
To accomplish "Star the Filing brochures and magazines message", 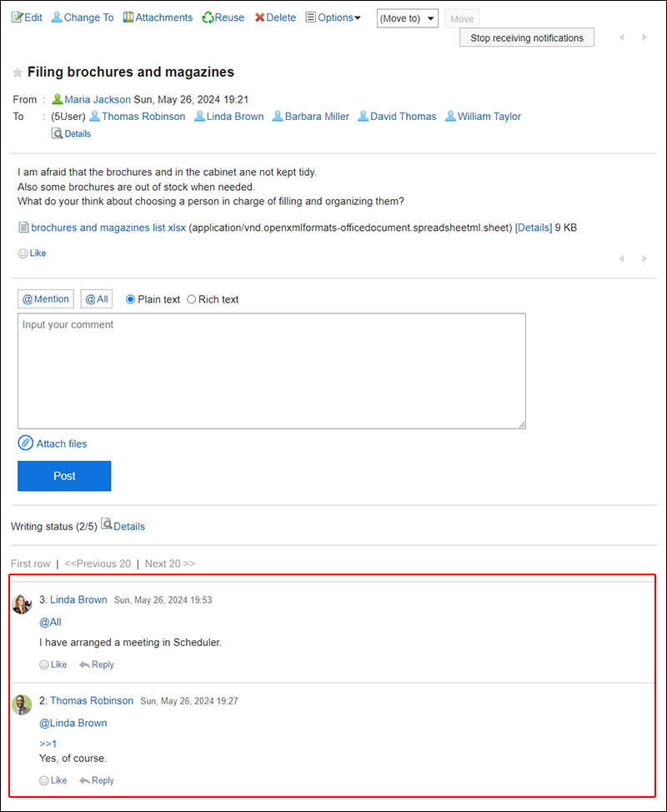I will click(x=18, y=73).
